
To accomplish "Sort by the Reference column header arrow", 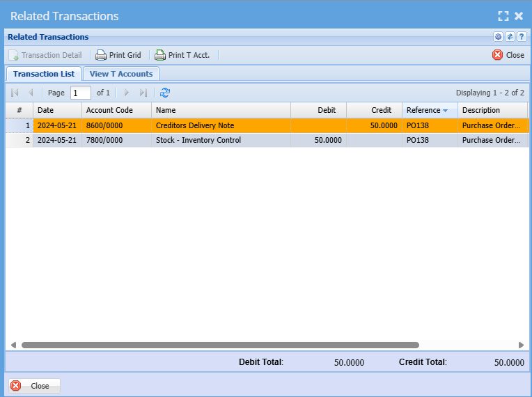I will (x=446, y=111).
